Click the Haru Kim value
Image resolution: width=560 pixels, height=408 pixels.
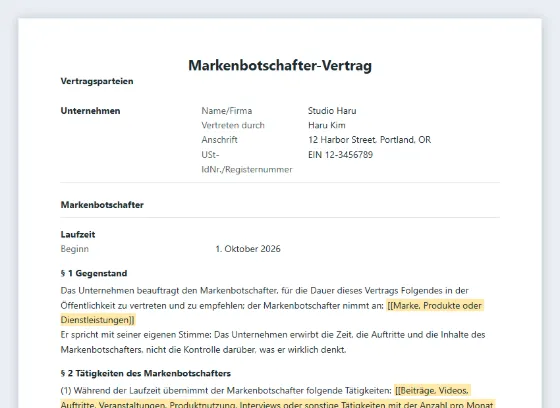click(327, 125)
